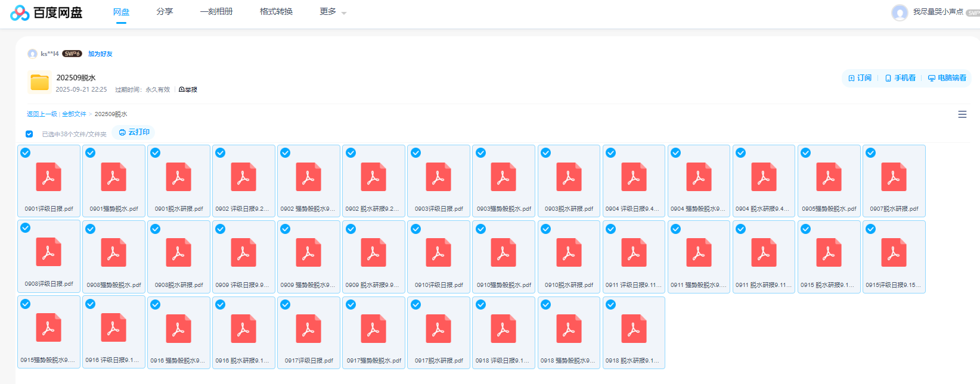Open the user avatar at top right

(x=899, y=13)
